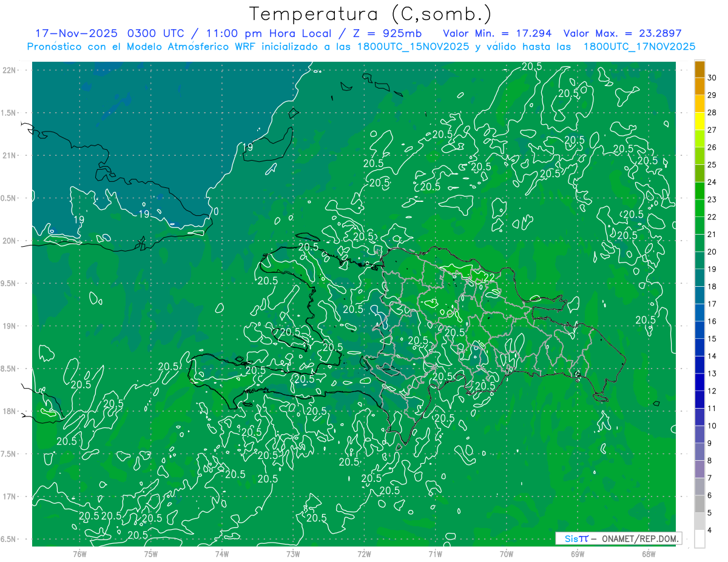
Task: Click the 25 label on the color scale
Action: pyautogui.click(x=712, y=165)
